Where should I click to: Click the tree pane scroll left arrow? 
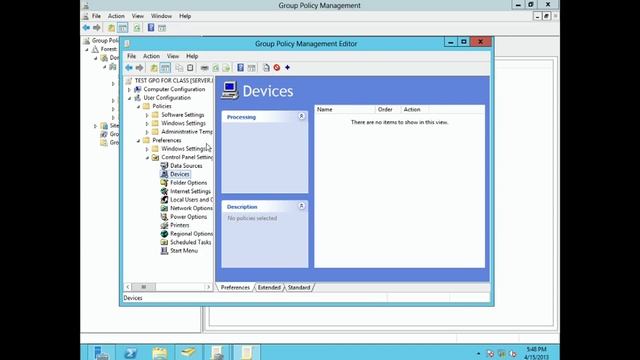pyautogui.click(x=127, y=287)
